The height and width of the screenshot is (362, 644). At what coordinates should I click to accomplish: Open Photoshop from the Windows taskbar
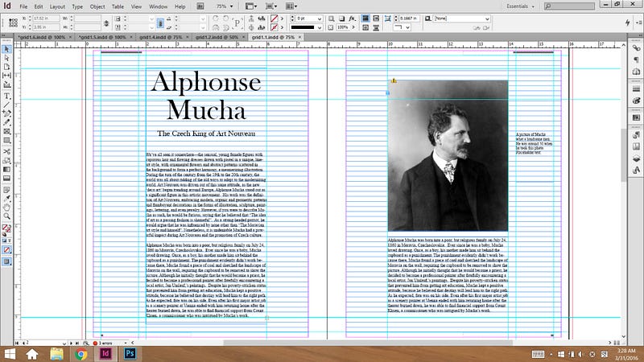point(129,353)
